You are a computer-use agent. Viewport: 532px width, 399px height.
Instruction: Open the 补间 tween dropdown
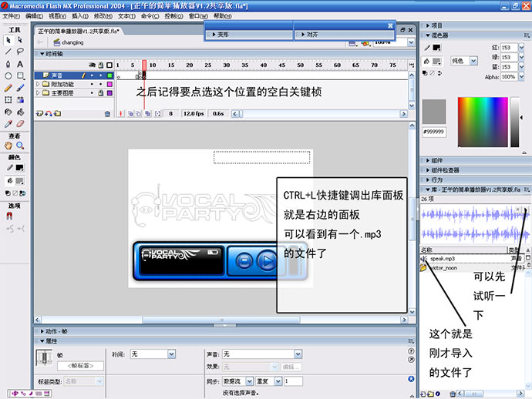click(171, 354)
